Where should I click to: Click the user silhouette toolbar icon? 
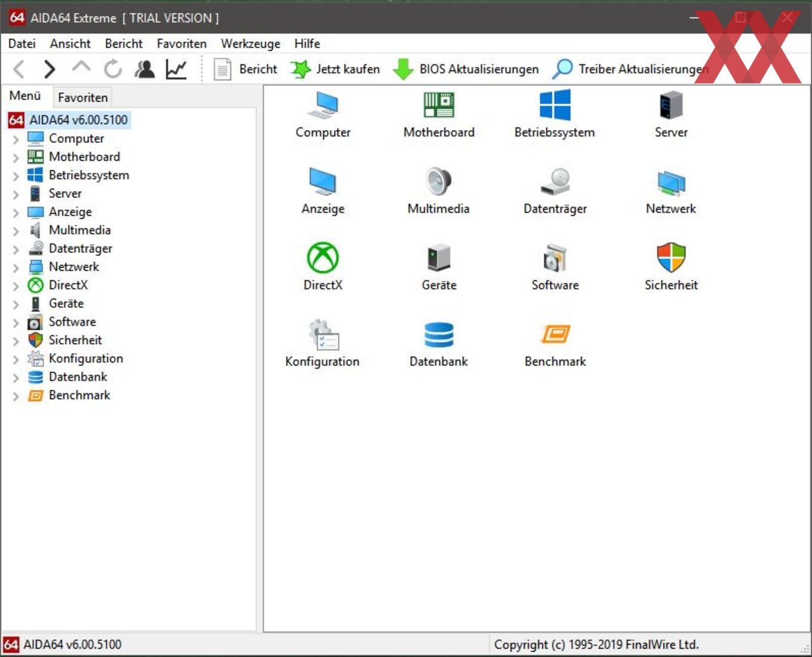click(x=144, y=69)
